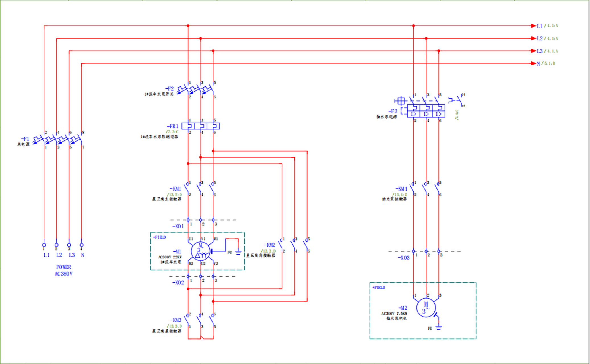The height and width of the screenshot is (364, 590).
Task: Follow the /4.1:A reference next to L1
Action: tap(551, 26)
